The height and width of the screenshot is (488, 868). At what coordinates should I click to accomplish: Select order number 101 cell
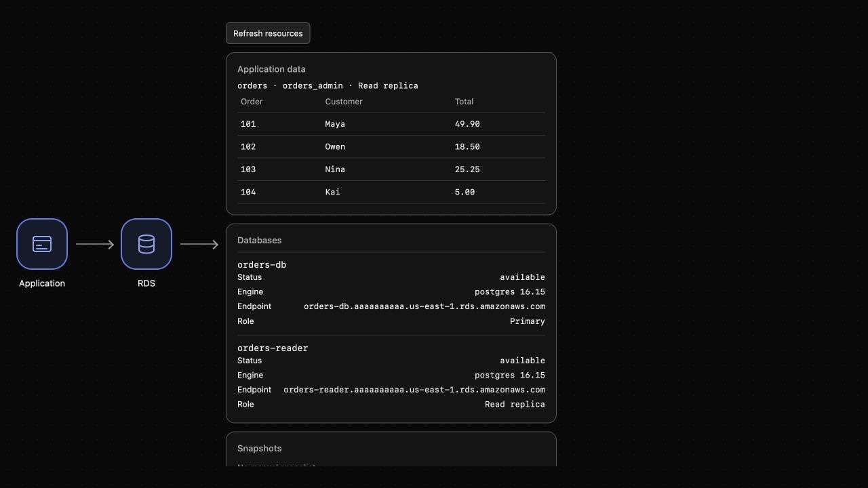point(248,124)
